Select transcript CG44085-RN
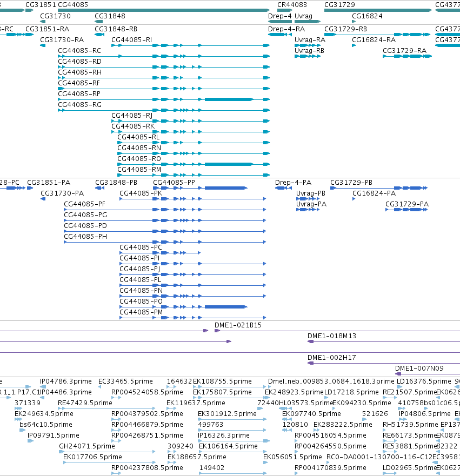 click(x=139, y=148)
